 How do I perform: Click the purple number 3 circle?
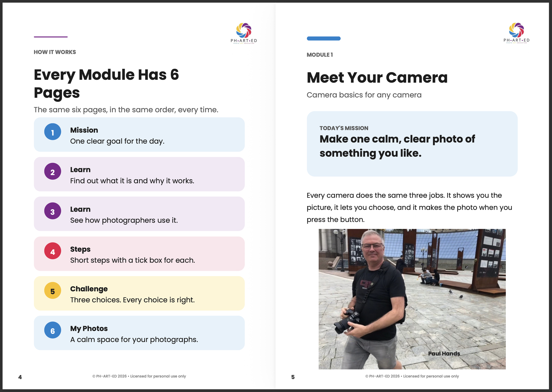coord(53,211)
